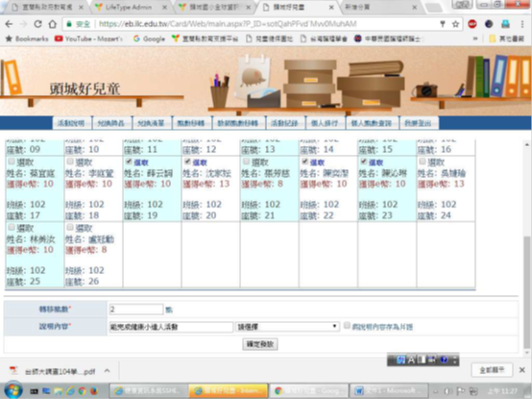Uncheck the selection for seat 19

click(129, 162)
